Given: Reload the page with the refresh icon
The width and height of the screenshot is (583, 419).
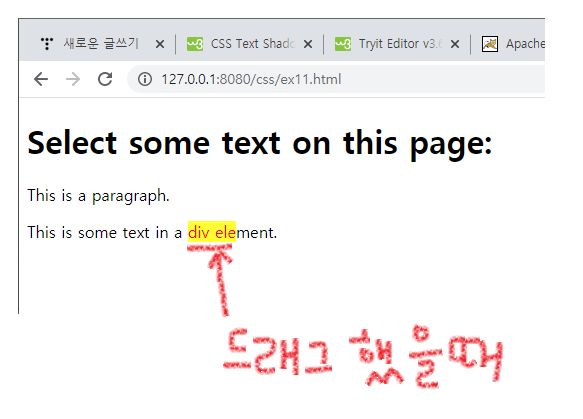Looking at the screenshot, I should (105, 79).
